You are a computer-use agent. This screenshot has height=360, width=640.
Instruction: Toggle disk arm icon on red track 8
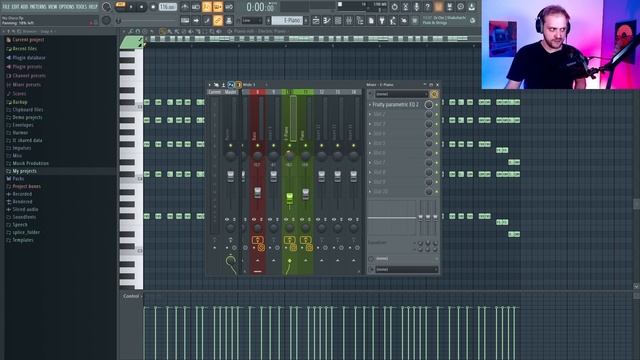click(x=261, y=248)
